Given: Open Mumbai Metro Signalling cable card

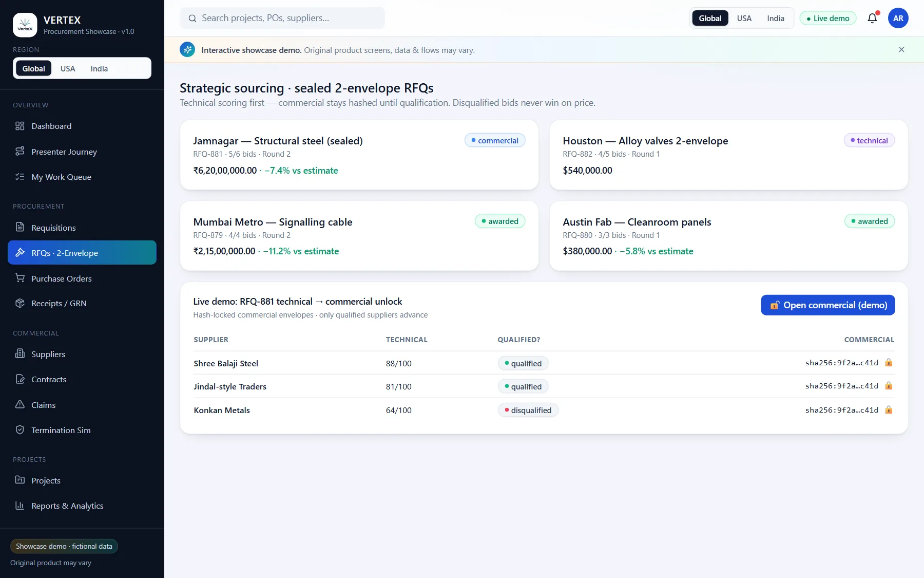Looking at the screenshot, I should click(359, 236).
